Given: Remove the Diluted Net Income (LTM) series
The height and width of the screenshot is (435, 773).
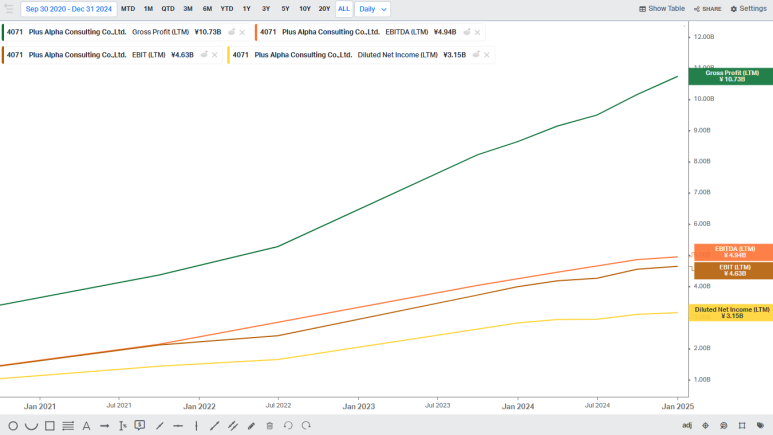Looking at the screenshot, I should (x=487, y=55).
